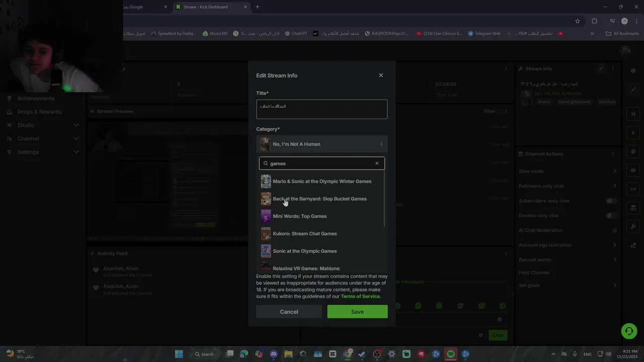Open the Windows Start menu
Screen dimensions: 644x362
(179, 354)
